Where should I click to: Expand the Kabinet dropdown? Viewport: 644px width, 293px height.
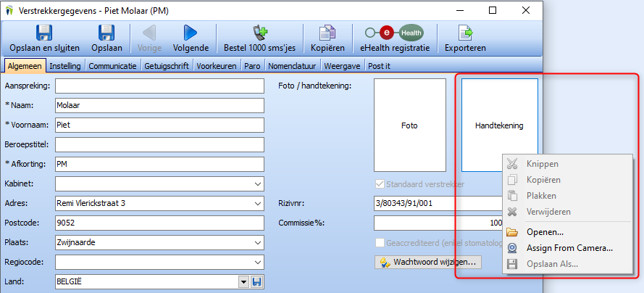[x=259, y=184]
